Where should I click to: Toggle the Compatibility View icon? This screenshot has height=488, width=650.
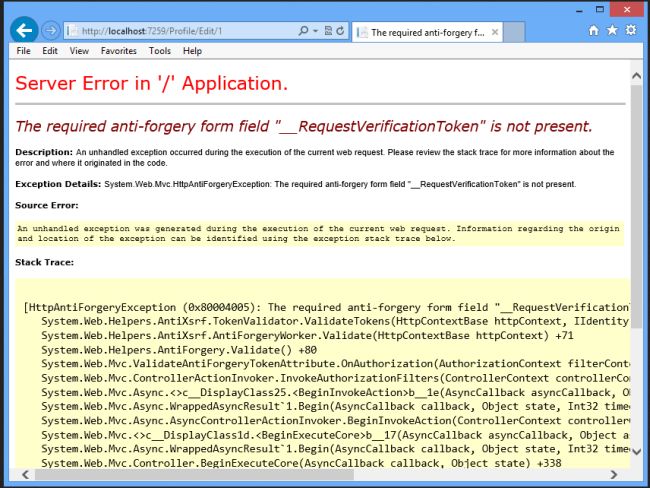coord(328,31)
